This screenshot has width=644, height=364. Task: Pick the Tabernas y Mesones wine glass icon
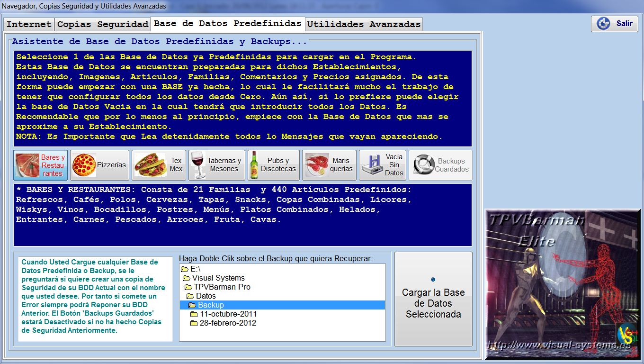[x=199, y=165]
